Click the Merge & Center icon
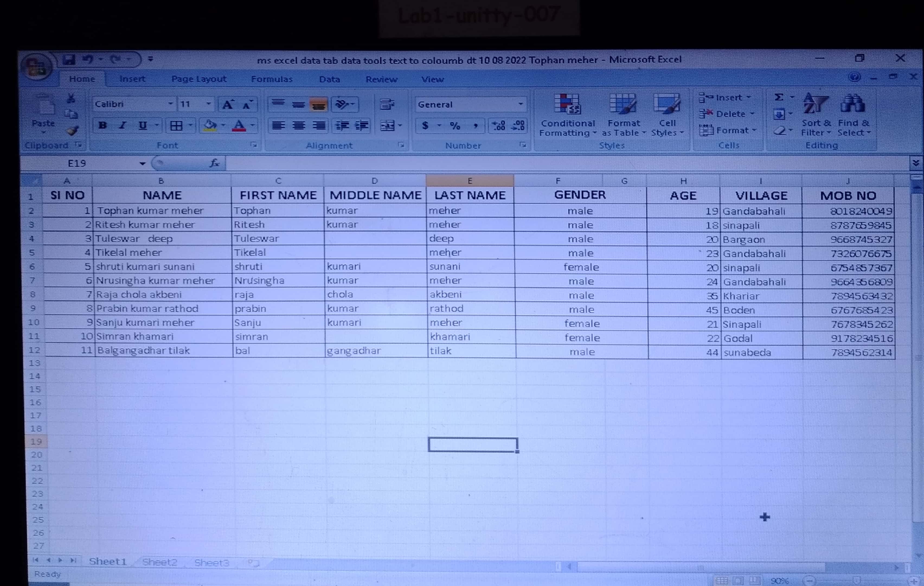 [387, 126]
